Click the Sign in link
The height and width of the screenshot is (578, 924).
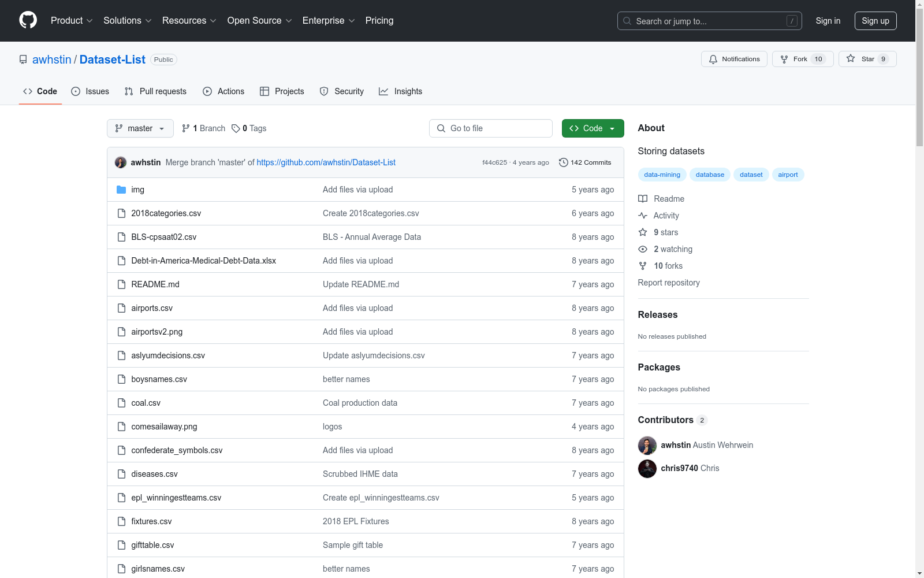(828, 21)
